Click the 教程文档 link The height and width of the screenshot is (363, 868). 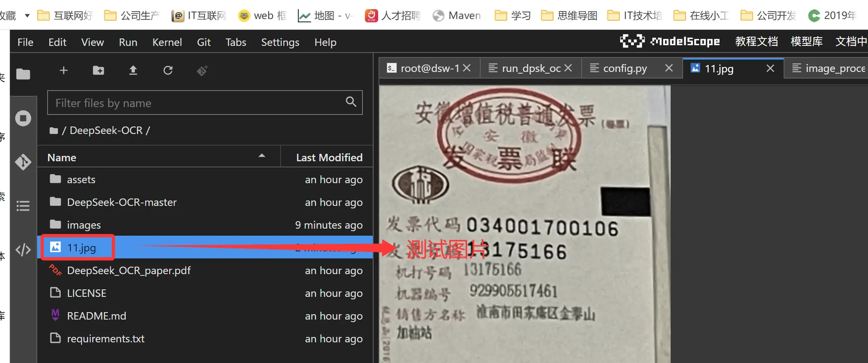[x=756, y=41]
